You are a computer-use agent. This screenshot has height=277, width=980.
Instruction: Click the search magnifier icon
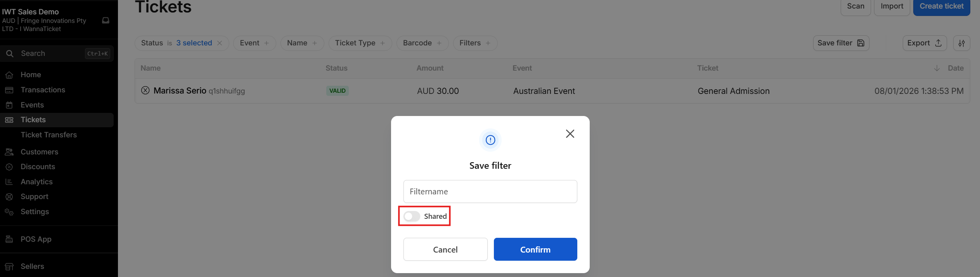(10, 54)
